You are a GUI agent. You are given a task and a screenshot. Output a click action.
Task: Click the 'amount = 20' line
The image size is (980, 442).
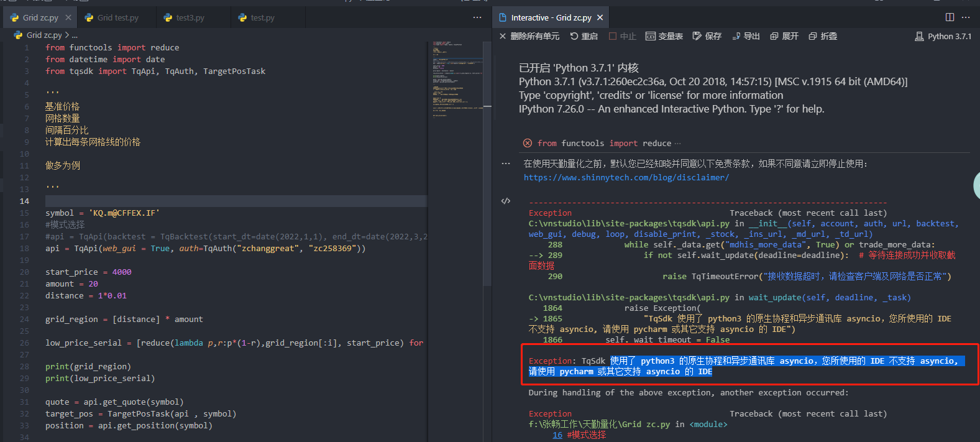click(71, 283)
